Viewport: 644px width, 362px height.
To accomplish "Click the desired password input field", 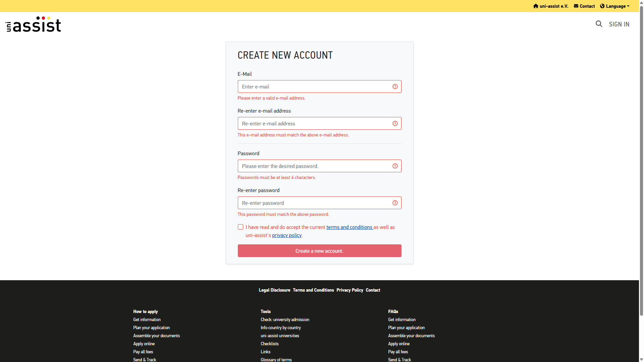I will 314,166.
